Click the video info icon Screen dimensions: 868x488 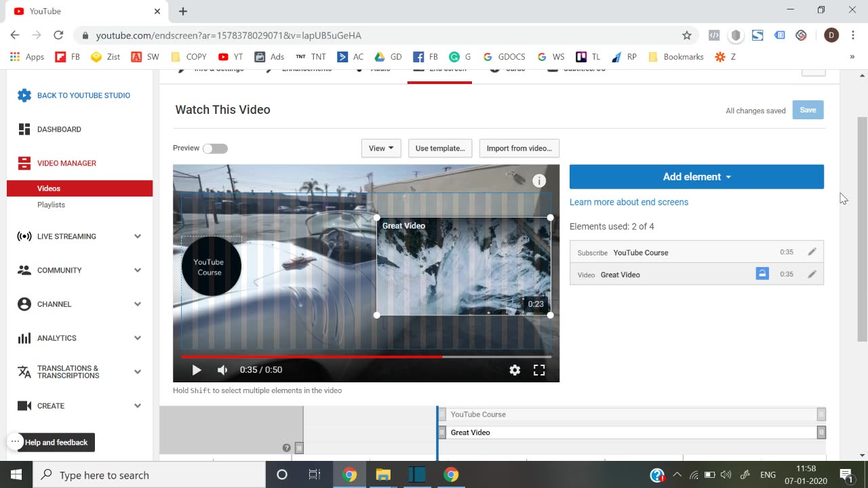coord(539,180)
